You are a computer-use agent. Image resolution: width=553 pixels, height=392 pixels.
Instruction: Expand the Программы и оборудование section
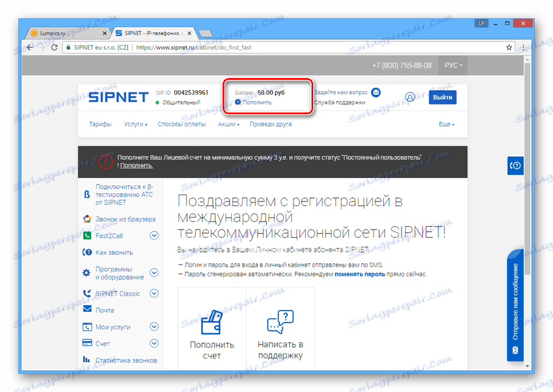(154, 273)
